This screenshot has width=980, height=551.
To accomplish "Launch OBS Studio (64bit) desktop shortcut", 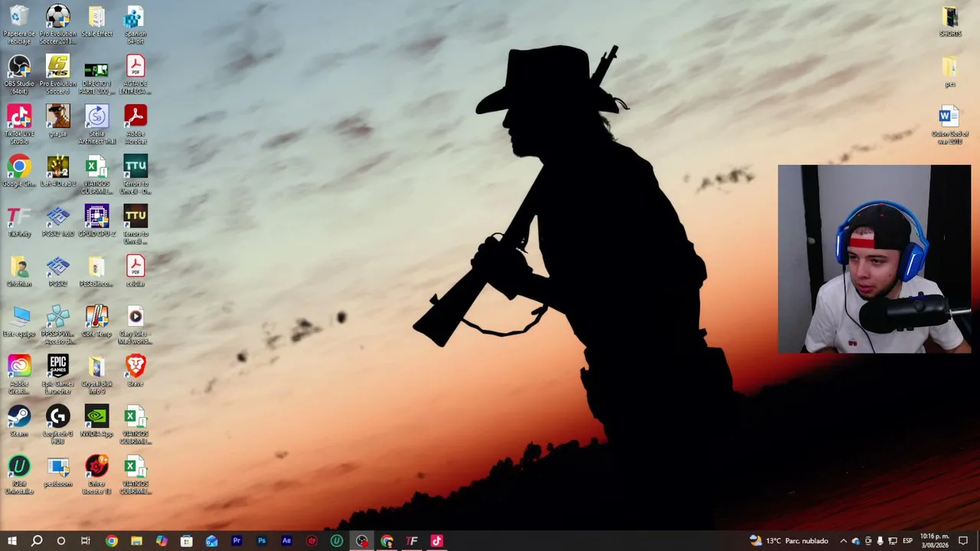I will pos(19,74).
